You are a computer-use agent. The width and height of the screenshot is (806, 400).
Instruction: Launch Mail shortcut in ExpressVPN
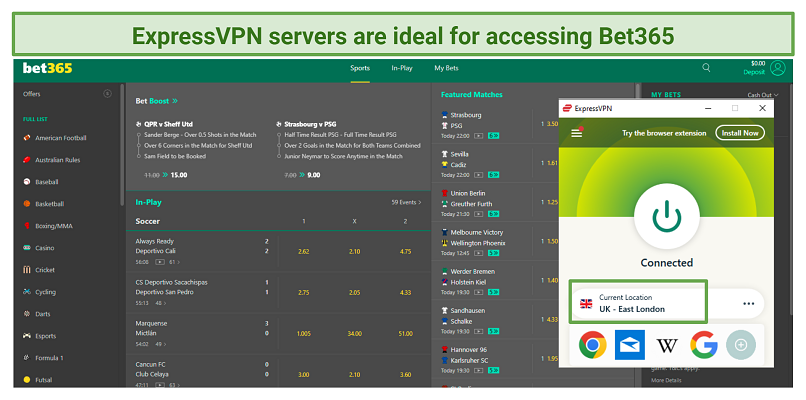(630, 345)
